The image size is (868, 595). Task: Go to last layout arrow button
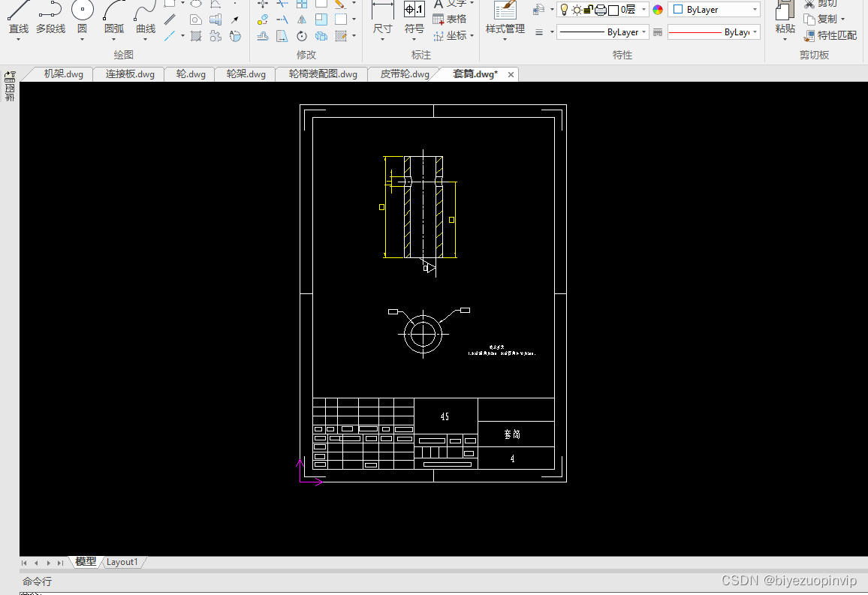60,563
